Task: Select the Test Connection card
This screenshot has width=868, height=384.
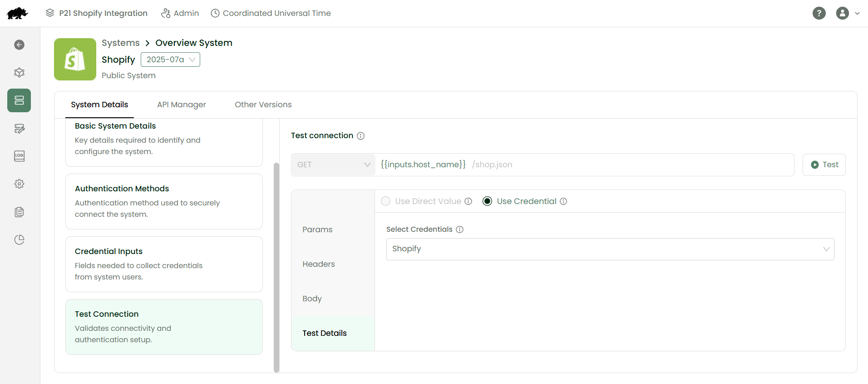Action: [164, 327]
